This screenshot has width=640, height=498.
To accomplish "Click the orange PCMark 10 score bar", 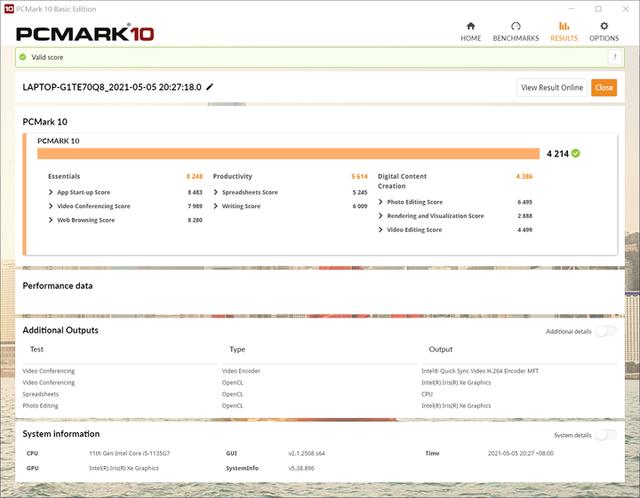I will (x=288, y=153).
